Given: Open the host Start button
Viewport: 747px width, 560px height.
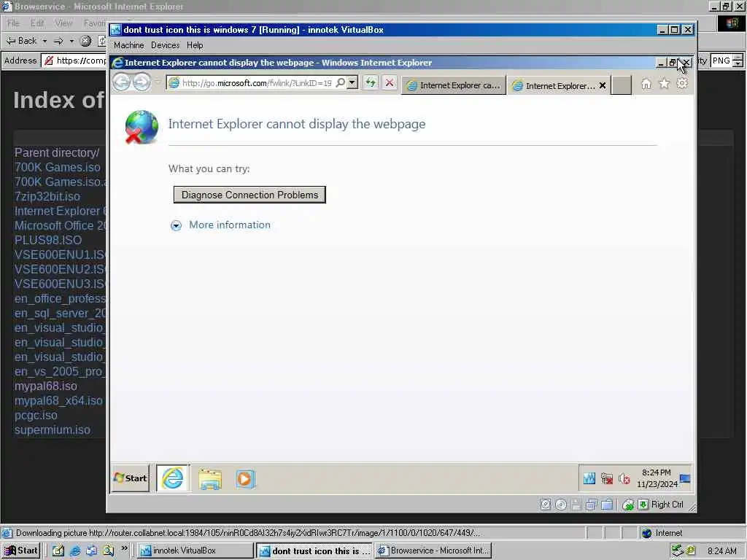Looking at the screenshot, I should tap(20, 551).
